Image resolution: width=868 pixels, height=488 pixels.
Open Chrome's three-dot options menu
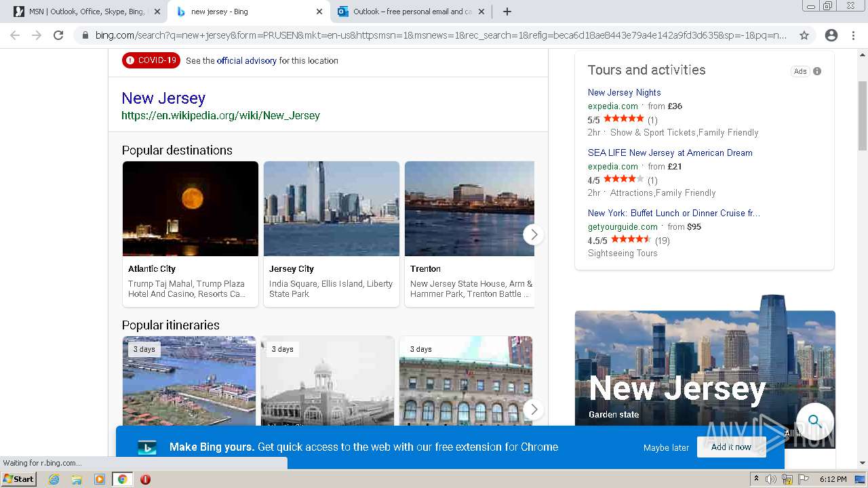click(x=853, y=35)
